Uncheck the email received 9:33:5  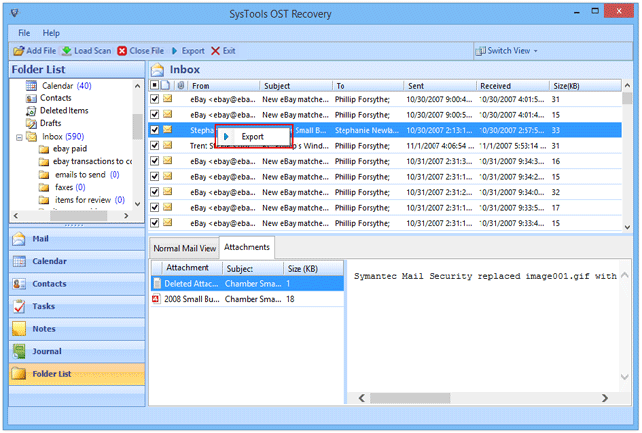click(x=154, y=208)
